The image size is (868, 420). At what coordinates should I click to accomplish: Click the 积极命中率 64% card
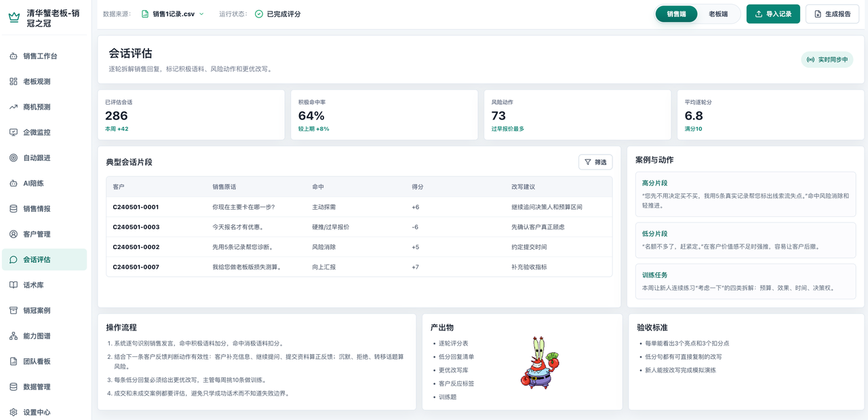[x=384, y=115]
